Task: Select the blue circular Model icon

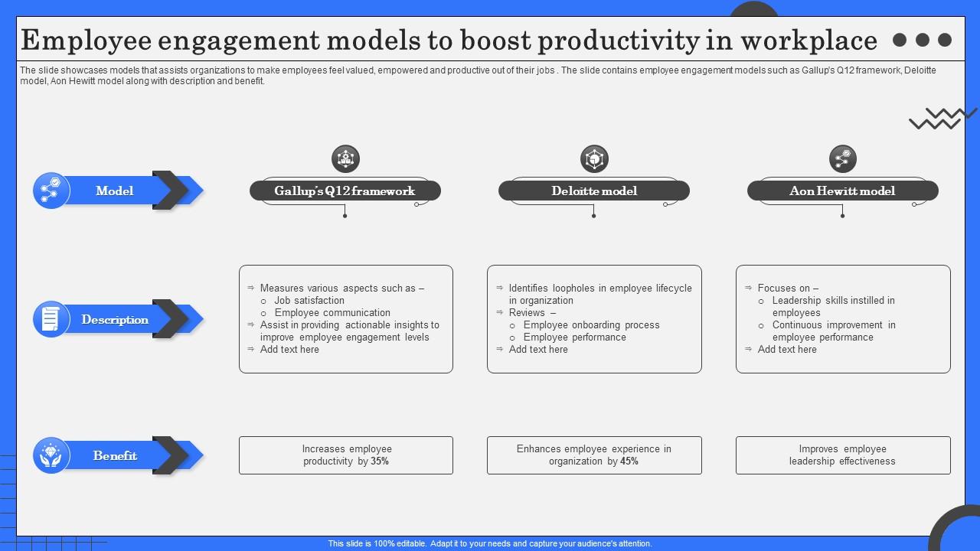Action: [51, 191]
